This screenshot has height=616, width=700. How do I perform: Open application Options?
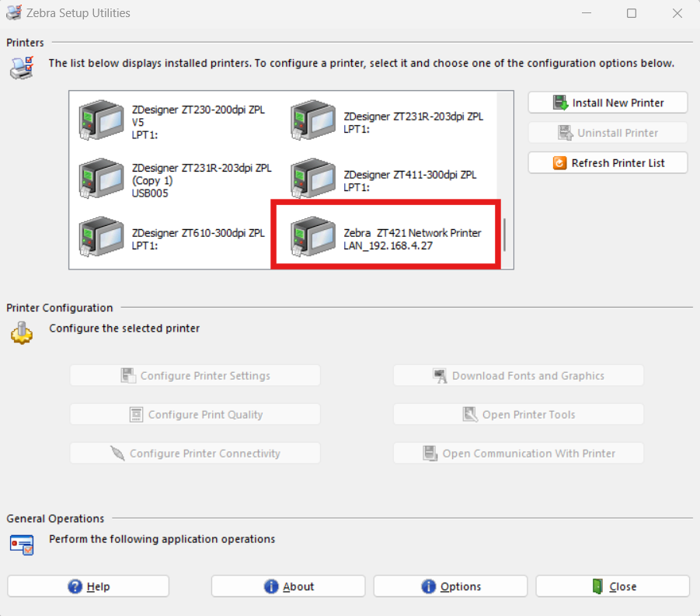click(451, 586)
